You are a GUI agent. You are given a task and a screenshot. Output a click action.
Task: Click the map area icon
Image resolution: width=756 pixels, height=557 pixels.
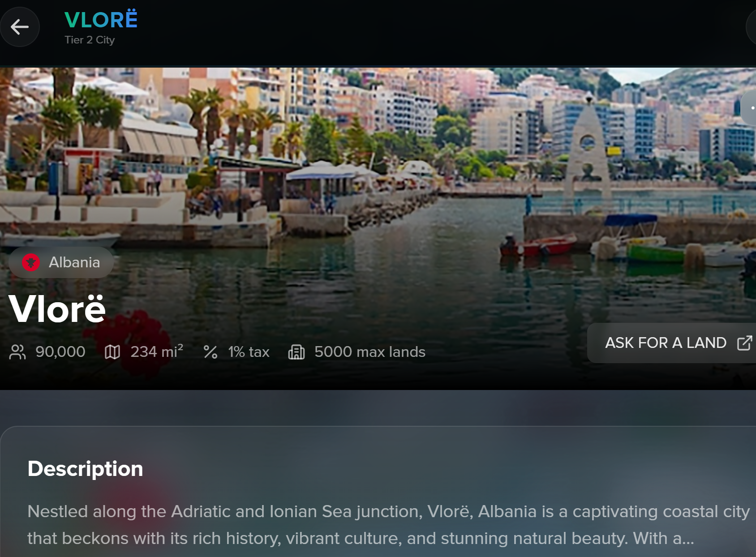pyautogui.click(x=112, y=352)
